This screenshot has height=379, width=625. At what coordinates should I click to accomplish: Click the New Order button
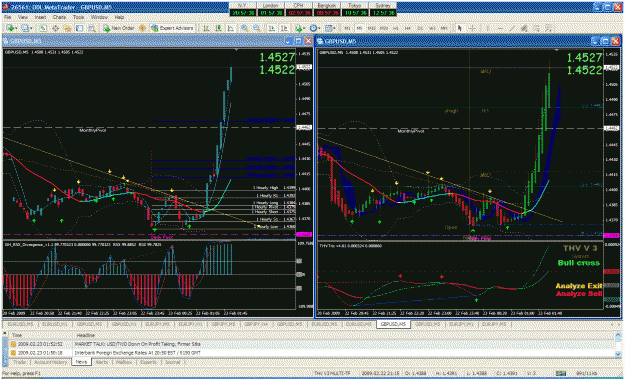(120, 28)
